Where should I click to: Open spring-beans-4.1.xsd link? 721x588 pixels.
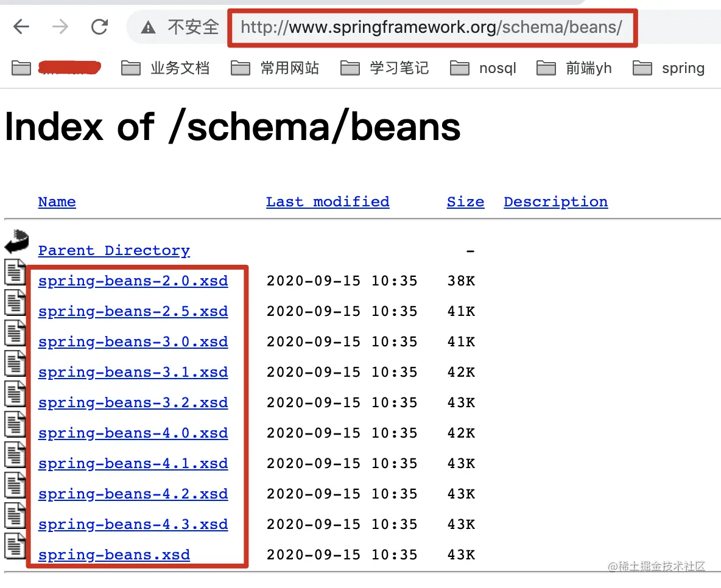(133, 463)
